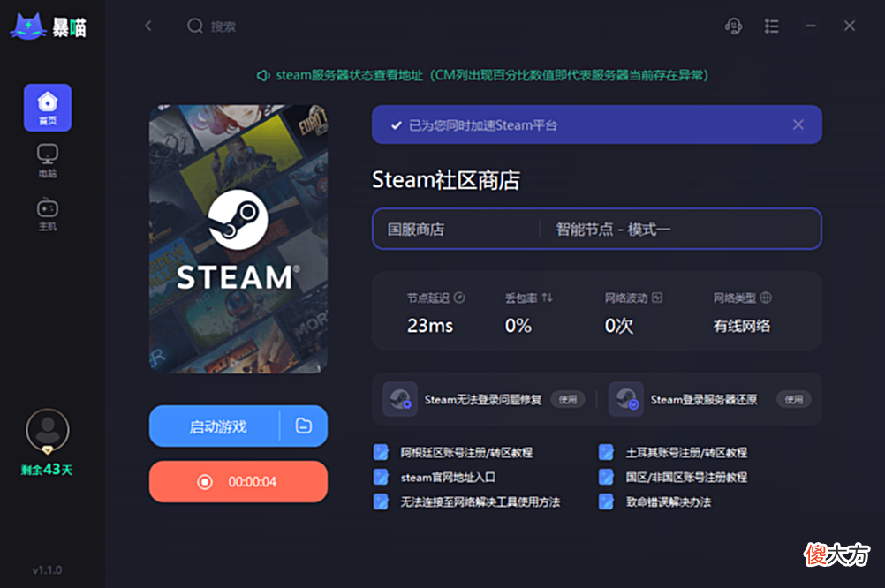Click 剩余43天 remaining days text
The width and height of the screenshot is (885, 588).
click(x=47, y=470)
